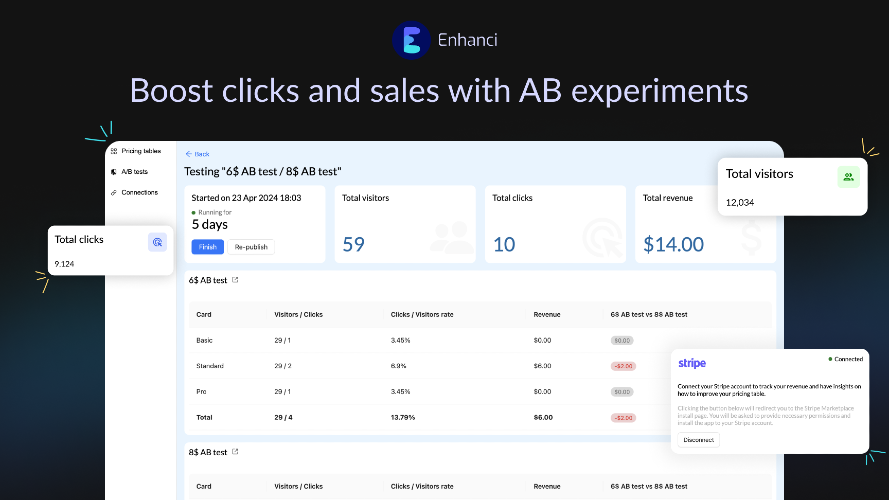This screenshot has width=889, height=500.
Task: Click the 59 total visitors value
Action: tap(353, 244)
